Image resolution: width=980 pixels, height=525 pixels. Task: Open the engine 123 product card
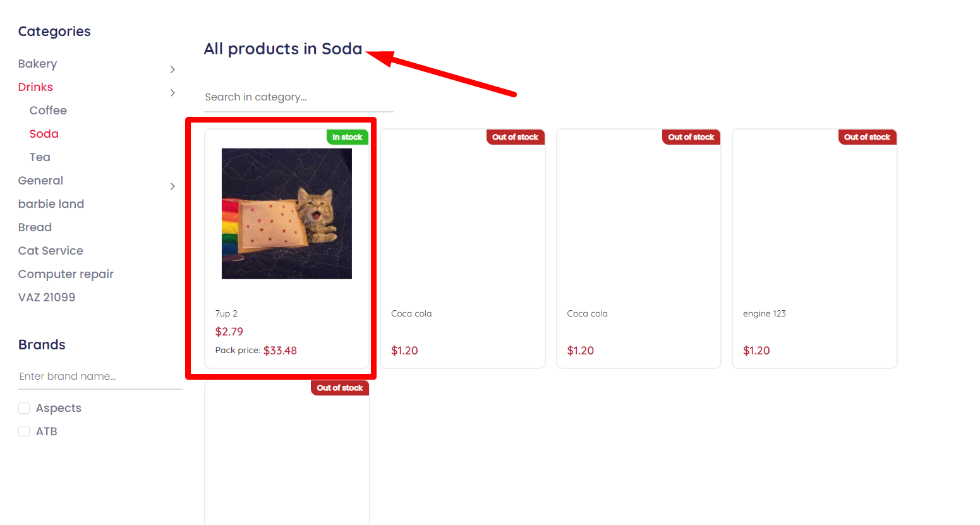click(814, 249)
